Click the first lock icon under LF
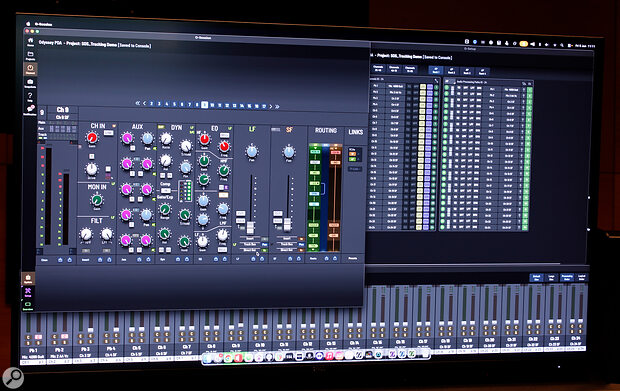 tap(253, 259)
